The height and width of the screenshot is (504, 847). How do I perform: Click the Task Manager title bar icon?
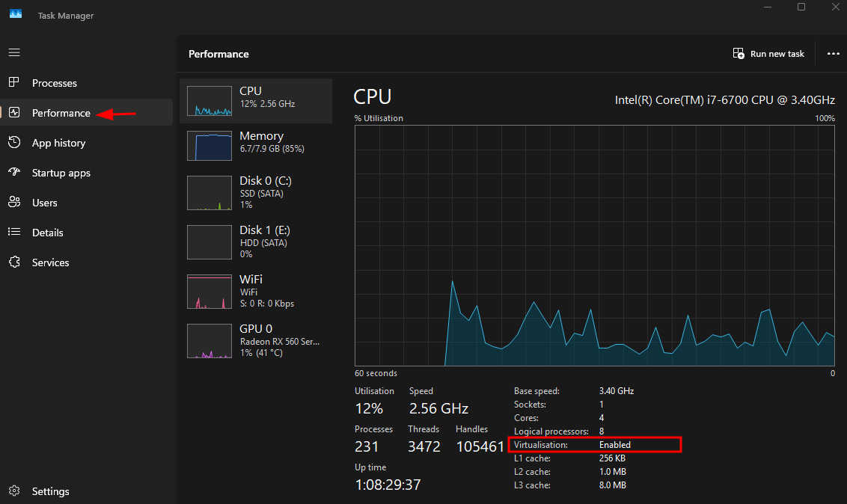tap(15, 14)
